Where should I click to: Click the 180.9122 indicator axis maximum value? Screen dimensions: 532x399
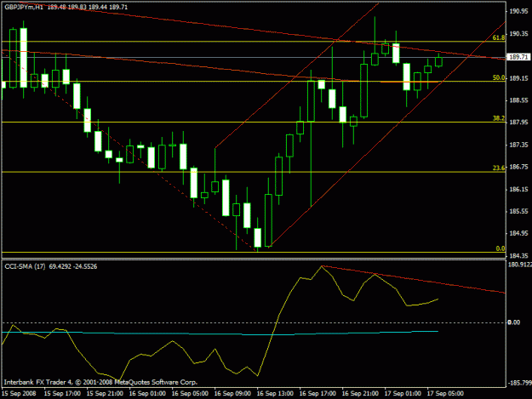point(519,265)
